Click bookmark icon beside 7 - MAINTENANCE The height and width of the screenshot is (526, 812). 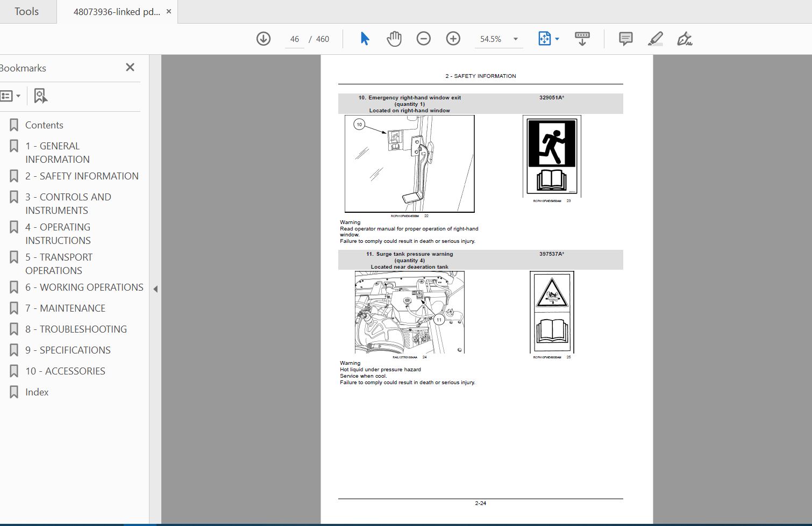[14, 308]
